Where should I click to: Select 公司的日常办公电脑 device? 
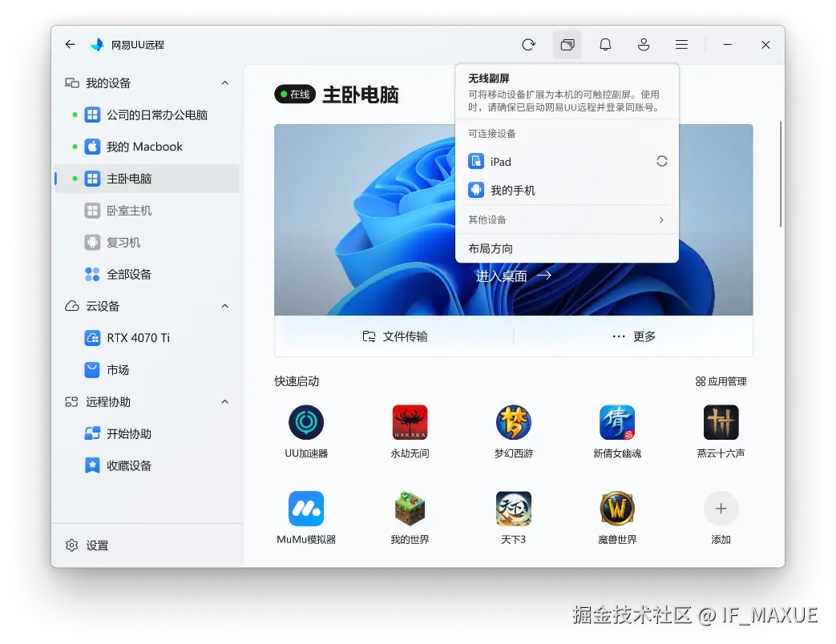point(147,115)
